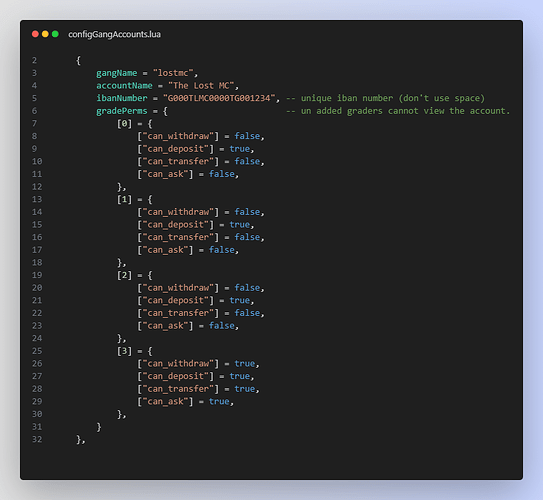This screenshot has width=543, height=500.
Task: Click the green maximize dot in header
Action: click(x=55, y=34)
